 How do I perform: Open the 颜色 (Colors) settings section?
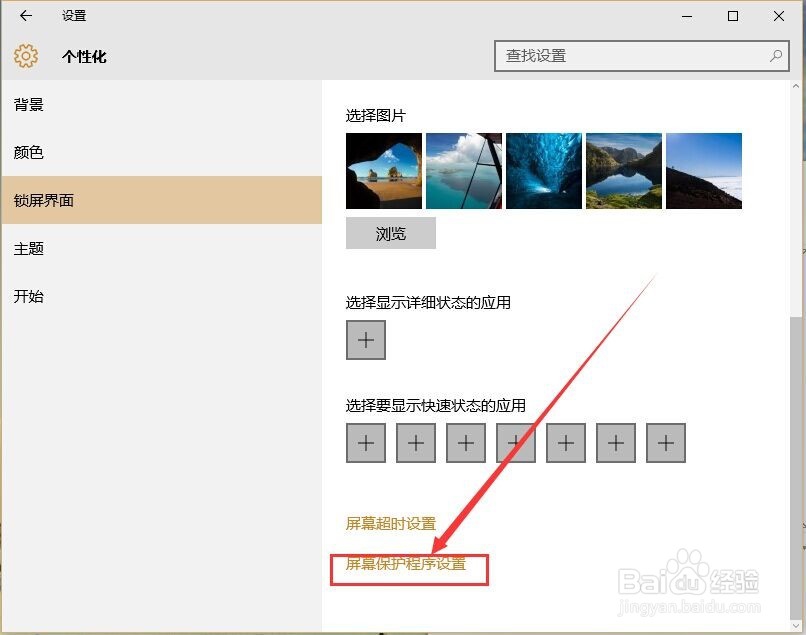[x=29, y=152]
